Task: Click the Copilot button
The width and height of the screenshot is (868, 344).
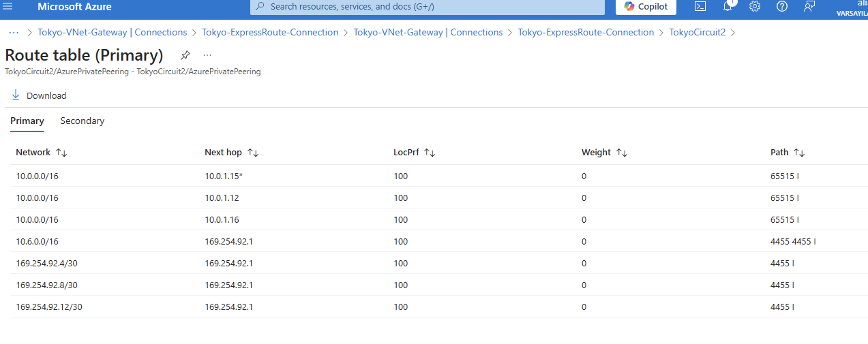Action: [x=646, y=7]
